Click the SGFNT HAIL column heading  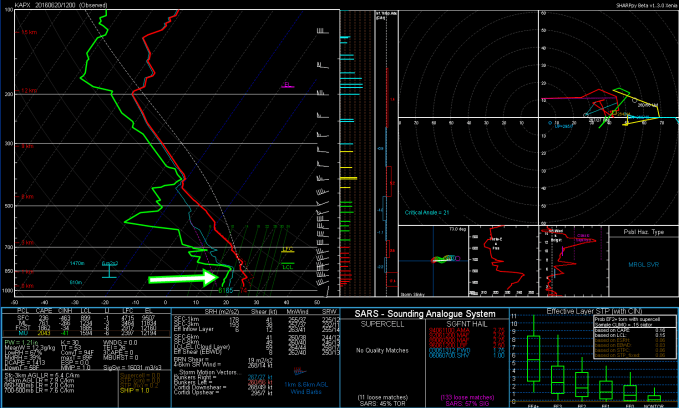[467, 324]
